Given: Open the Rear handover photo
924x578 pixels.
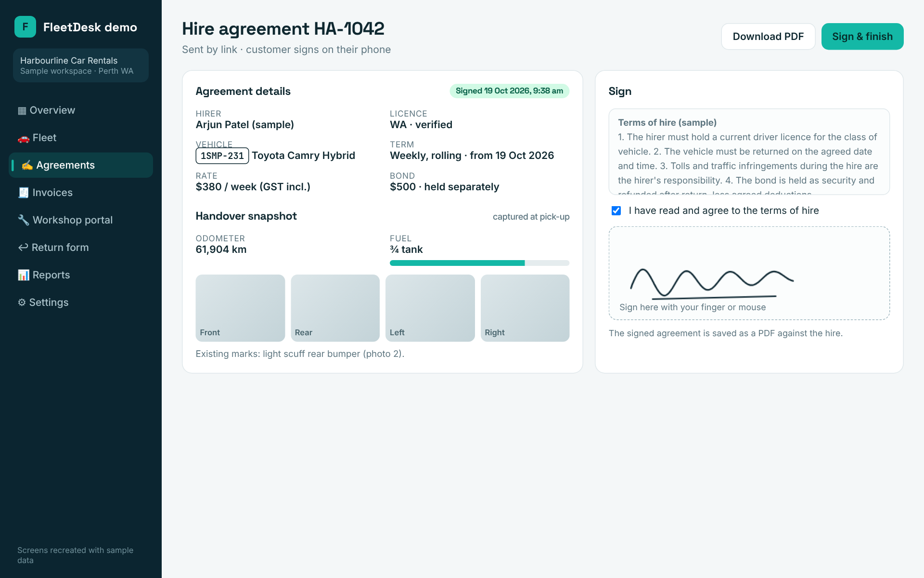Looking at the screenshot, I should 335,308.
